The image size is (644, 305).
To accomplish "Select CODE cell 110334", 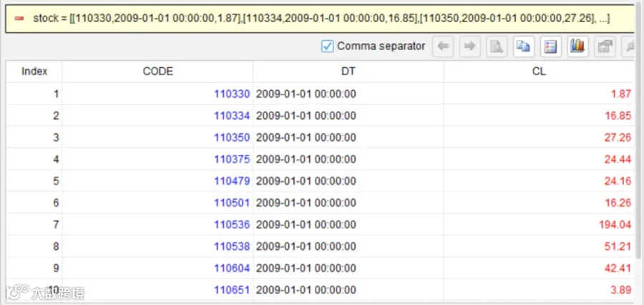I will pos(232,116).
